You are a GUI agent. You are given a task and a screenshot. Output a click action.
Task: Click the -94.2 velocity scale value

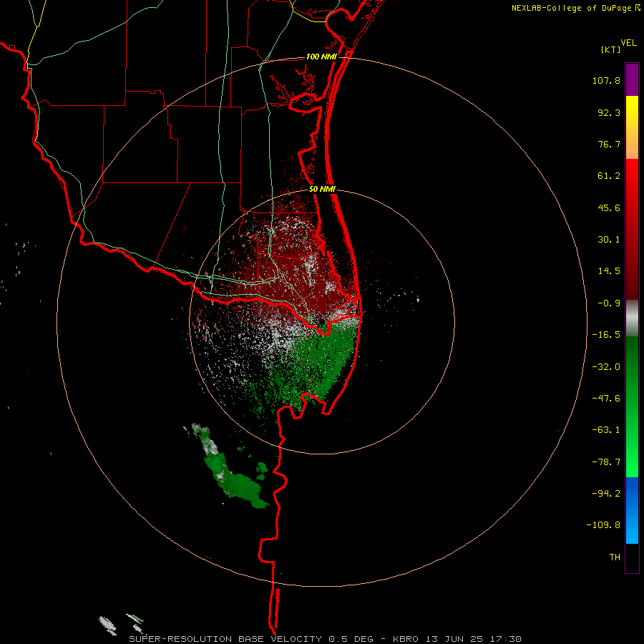click(606, 493)
